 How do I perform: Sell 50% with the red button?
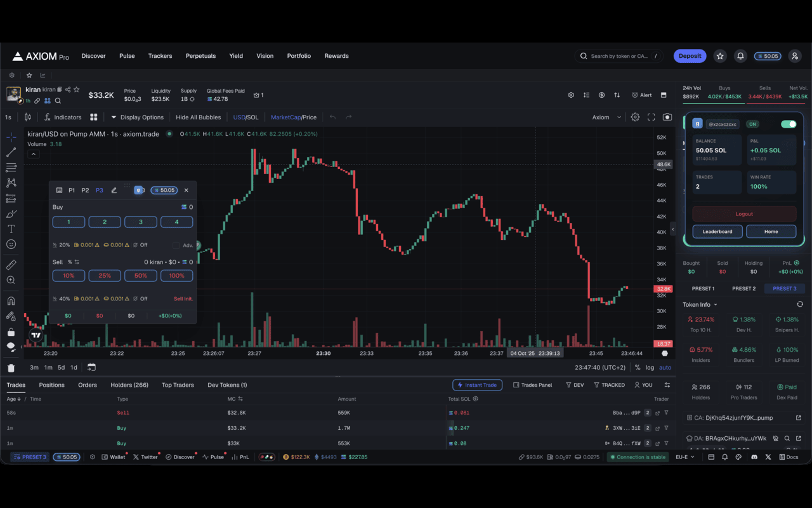click(141, 276)
